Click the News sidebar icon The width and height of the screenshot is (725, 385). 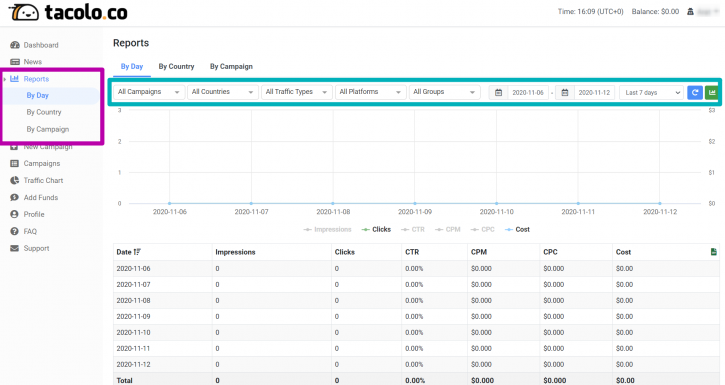click(15, 61)
